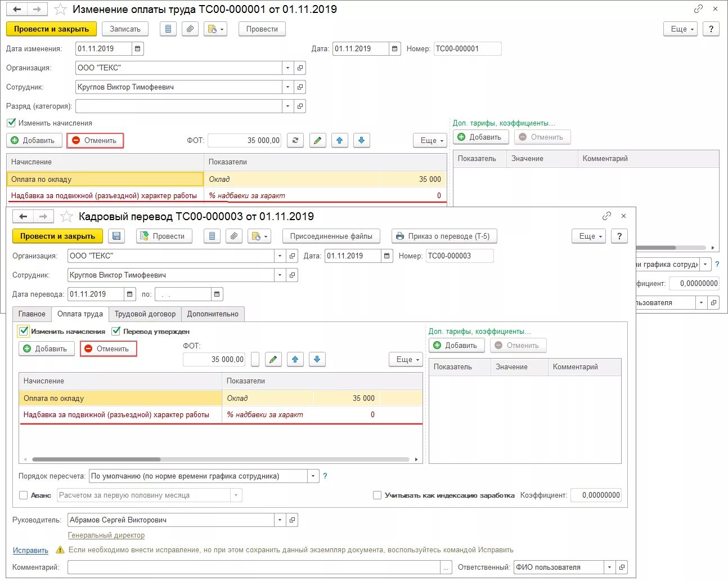Image resolution: width=728 pixels, height=581 pixels.
Task: Expand Организация dropdown in top window
Action: (x=288, y=68)
